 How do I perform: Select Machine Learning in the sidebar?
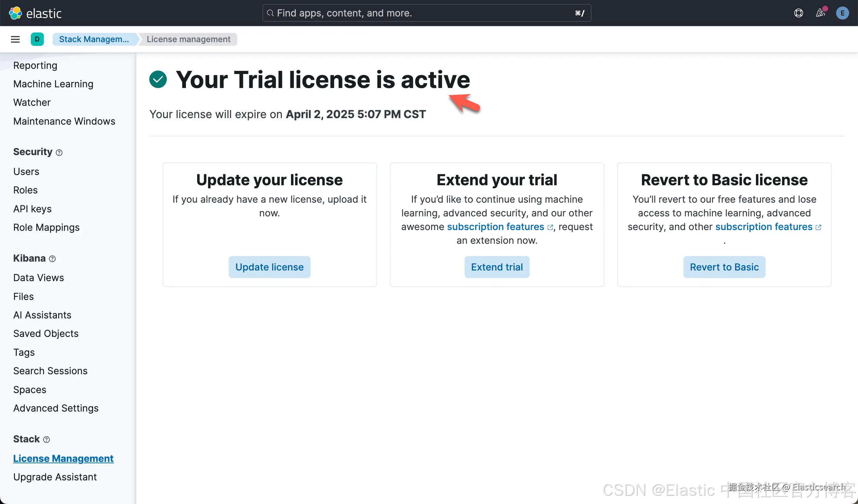tap(53, 84)
